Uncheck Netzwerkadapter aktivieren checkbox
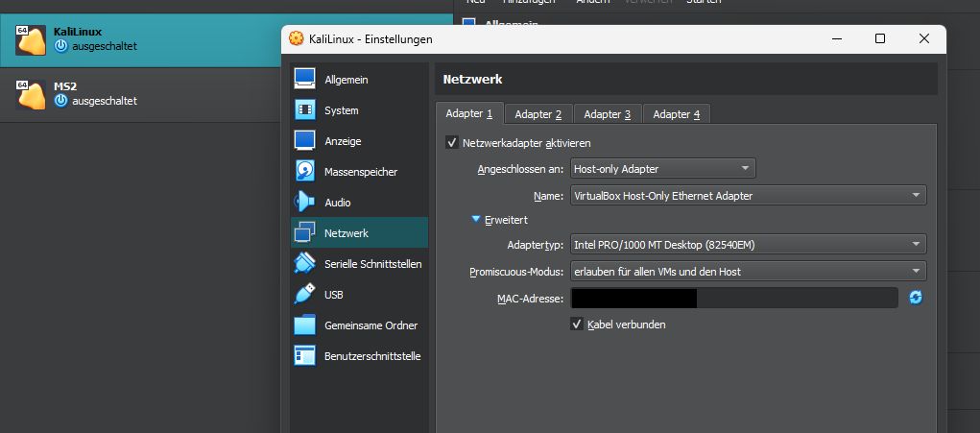The height and width of the screenshot is (433, 980). pyautogui.click(x=452, y=143)
